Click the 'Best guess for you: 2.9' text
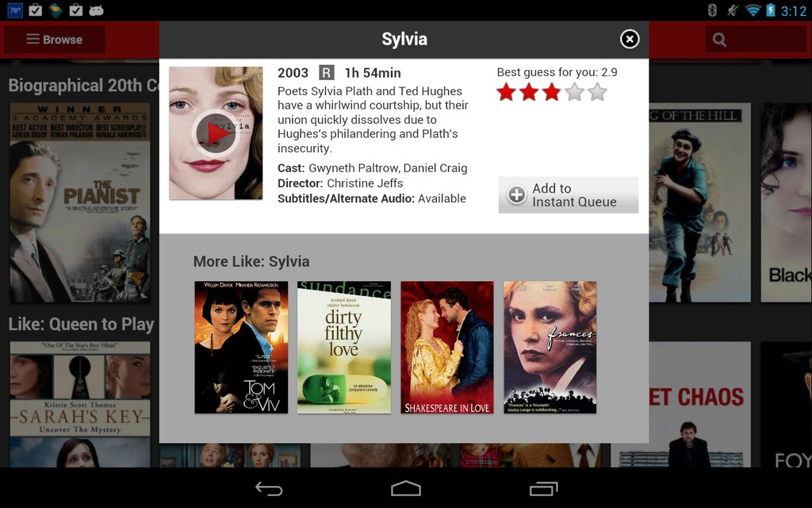This screenshot has height=508, width=812. click(557, 72)
